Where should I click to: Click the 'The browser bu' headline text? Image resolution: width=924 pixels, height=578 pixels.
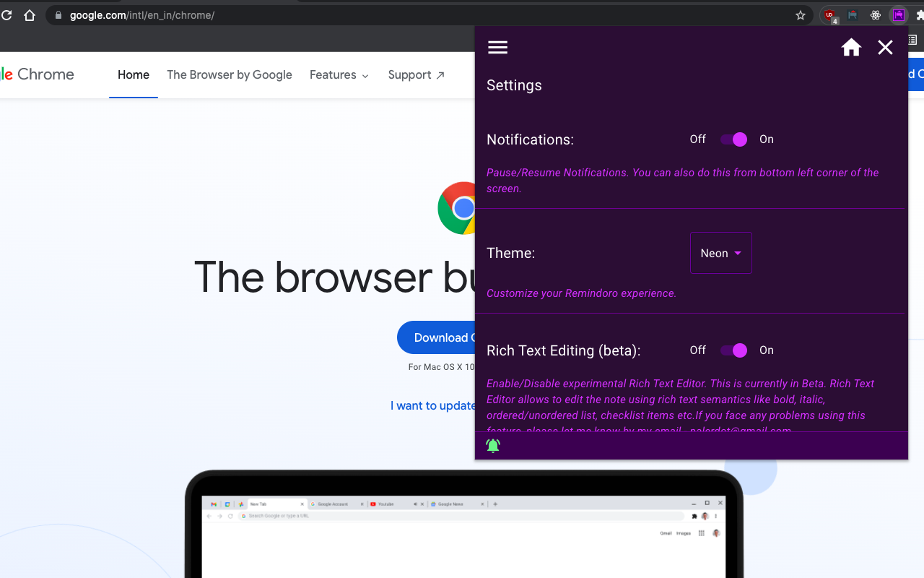click(335, 277)
